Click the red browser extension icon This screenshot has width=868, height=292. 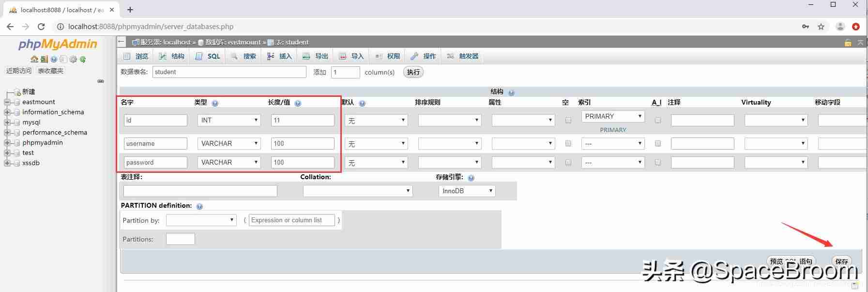(856, 27)
